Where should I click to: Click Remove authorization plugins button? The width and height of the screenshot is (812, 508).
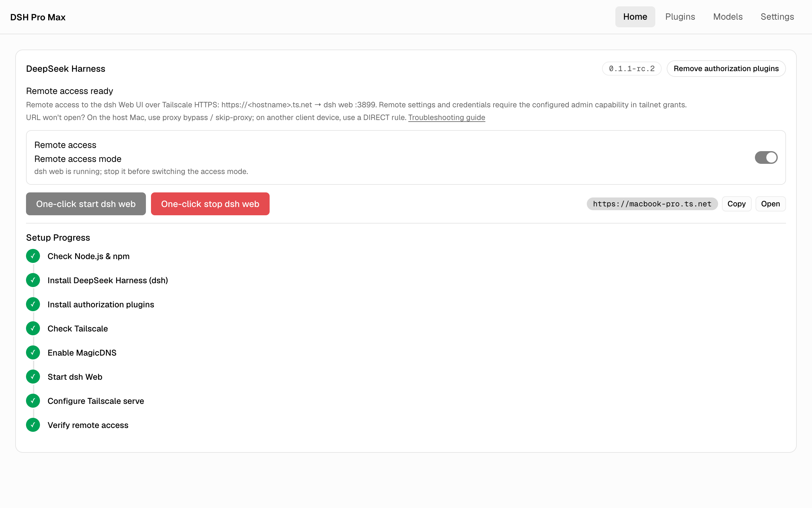726,69
